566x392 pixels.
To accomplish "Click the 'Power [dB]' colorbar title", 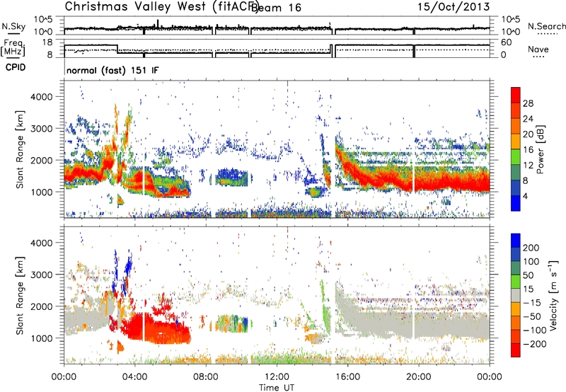I will tap(541, 149).
